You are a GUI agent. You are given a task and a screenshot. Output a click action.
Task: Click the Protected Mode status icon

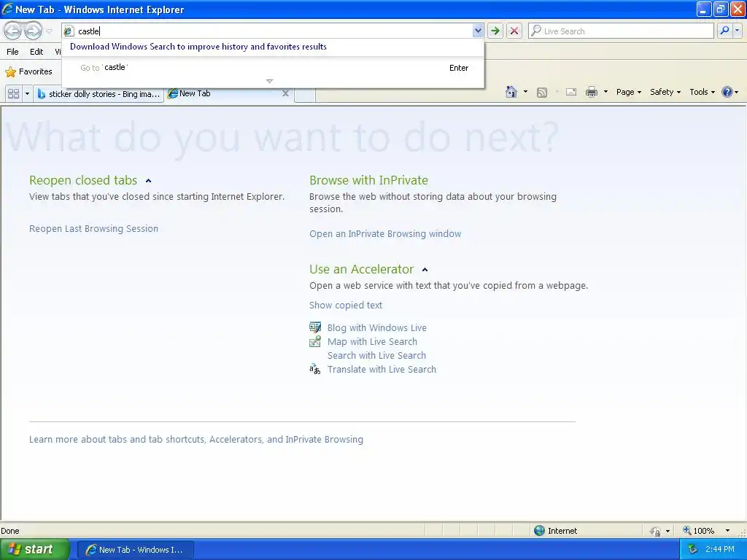[656, 531]
